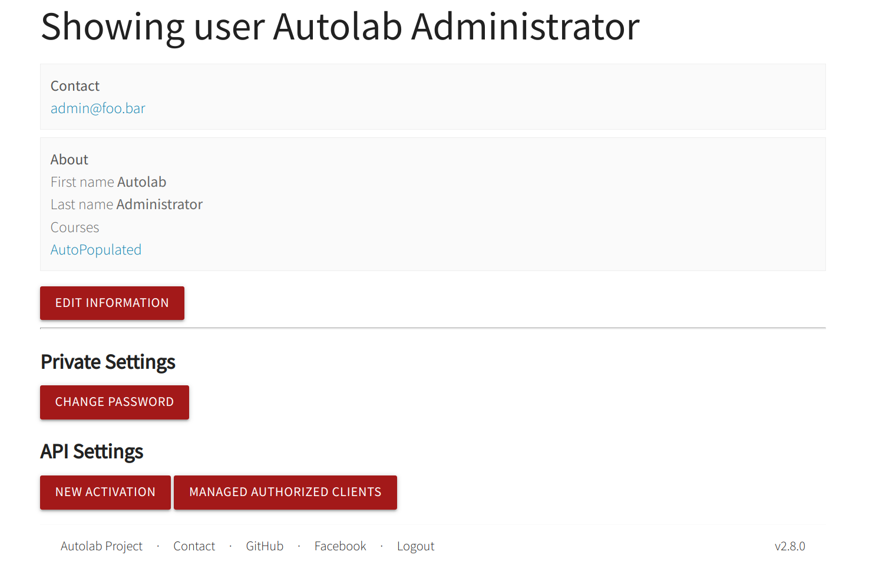
Task: Visit the AutoPopulated course link
Action: point(95,250)
